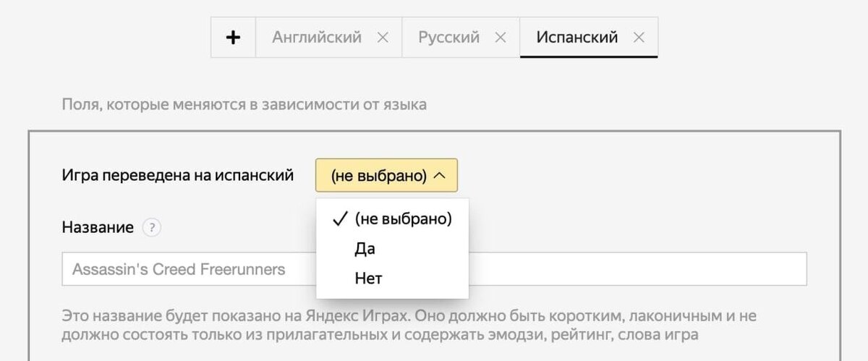Click the Название field label
The height and width of the screenshot is (361, 868).
tap(98, 227)
